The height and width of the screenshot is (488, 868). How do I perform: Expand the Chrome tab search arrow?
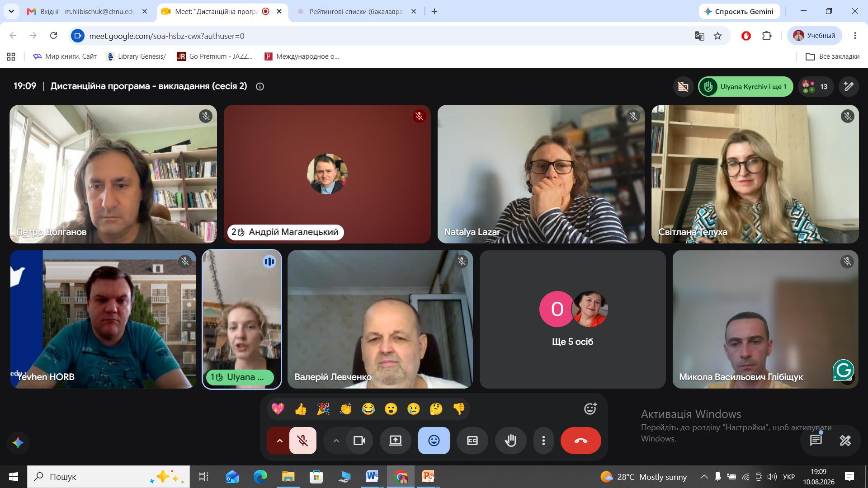tap(11, 11)
